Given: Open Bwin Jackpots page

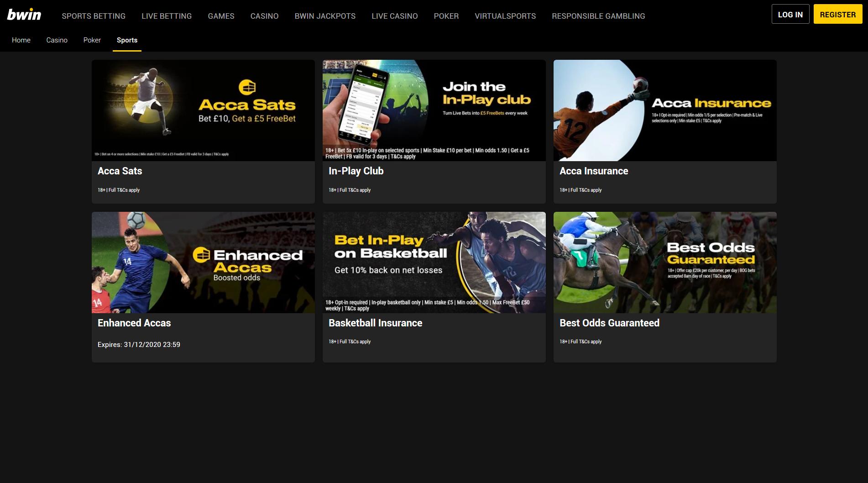Looking at the screenshot, I should [x=325, y=16].
